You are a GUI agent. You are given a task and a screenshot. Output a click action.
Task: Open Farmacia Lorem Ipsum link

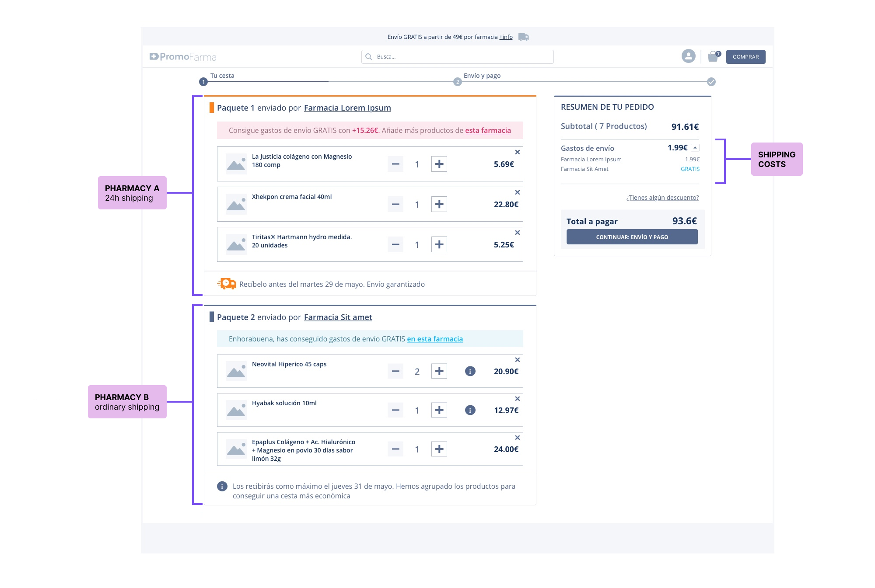[347, 108]
